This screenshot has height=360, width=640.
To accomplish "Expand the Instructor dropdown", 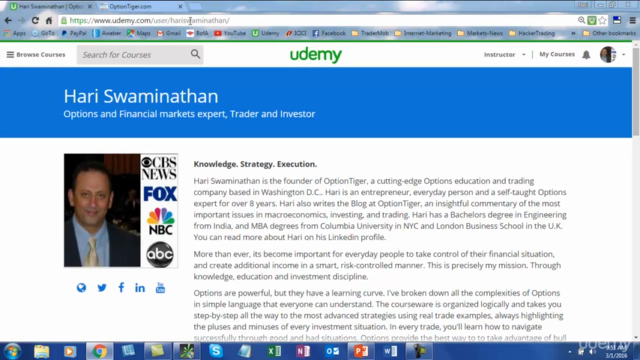I will coord(504,54).
